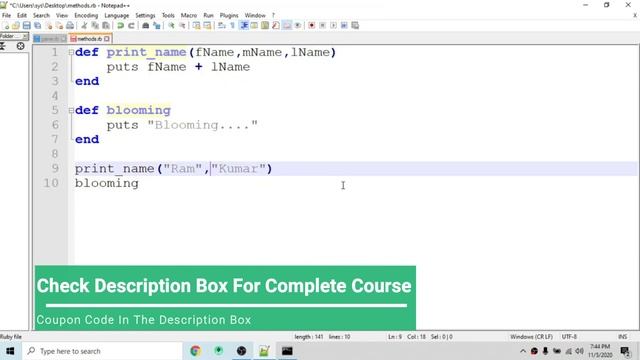Click 'Ruby file' in the status bar
The width and height of the screenshot is (640, 360).
coord(11,337)
